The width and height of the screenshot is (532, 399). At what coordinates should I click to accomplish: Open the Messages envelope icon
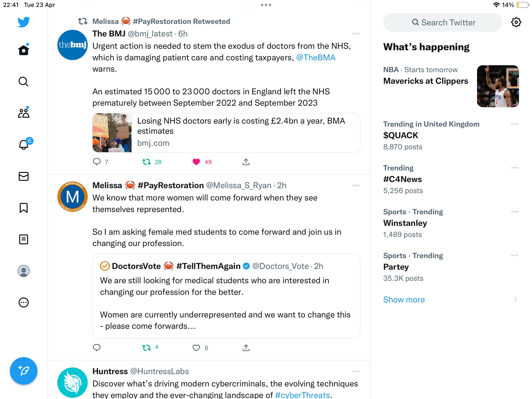click(x=24, y=176)
